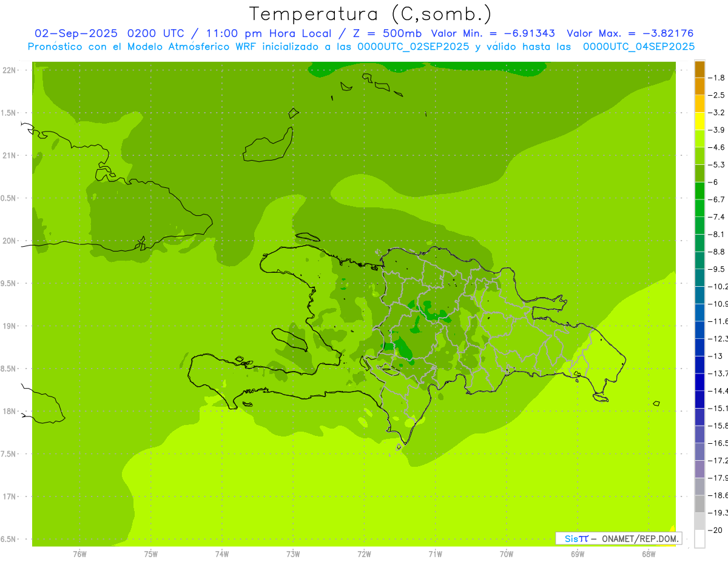
Task: Click the 7.5N latitude axis label
Action: [x=9, y=454]
